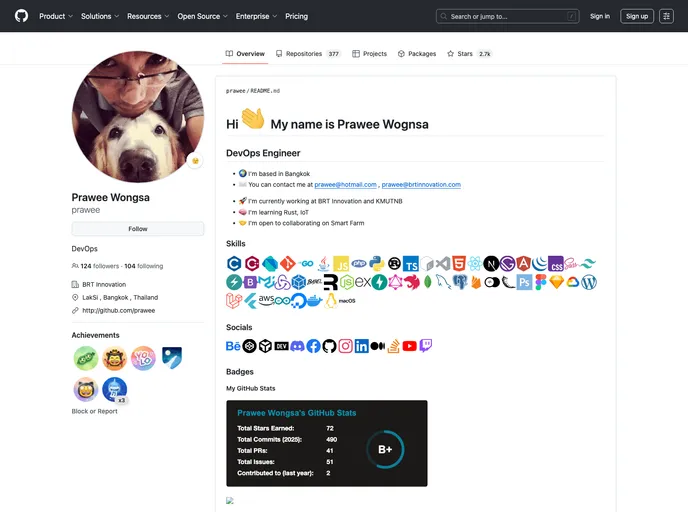This screenshot has width=688, height=512.
Task: Open the Discord social icon
Action: [297, 346]
